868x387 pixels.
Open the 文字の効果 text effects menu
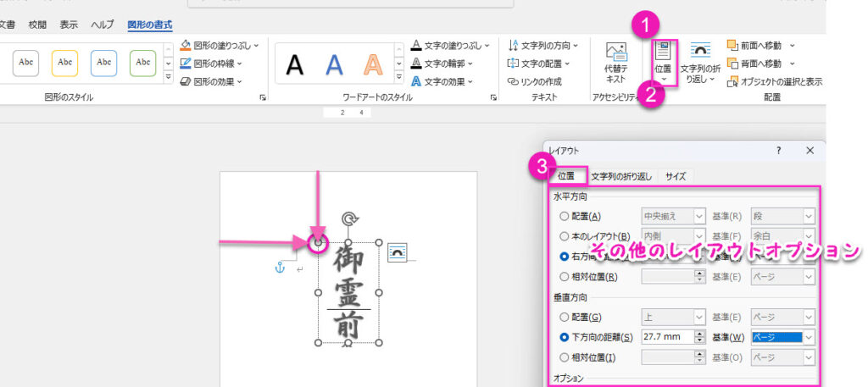coord(442,81)
